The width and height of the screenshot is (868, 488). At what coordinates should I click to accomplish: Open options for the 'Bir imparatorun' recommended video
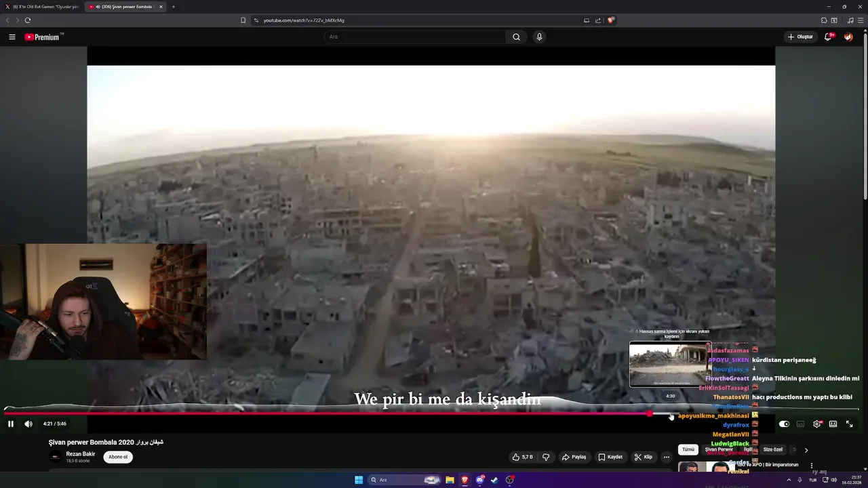[x=812, y=466]
